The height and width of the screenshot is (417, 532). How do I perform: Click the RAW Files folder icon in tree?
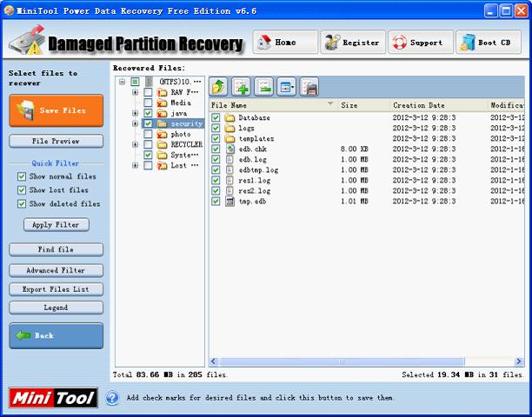[x=162, y=92]
